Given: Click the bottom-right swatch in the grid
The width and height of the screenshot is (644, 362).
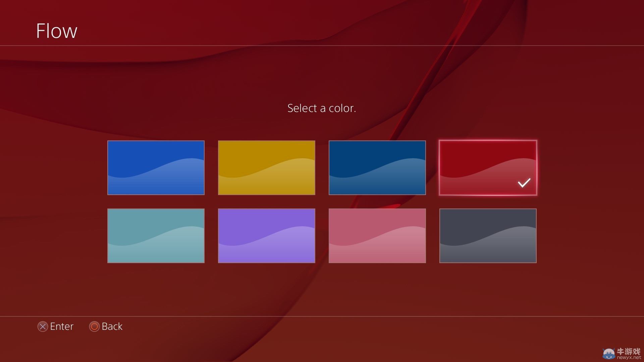Looking at the screenshot, I should pos(488,235).
